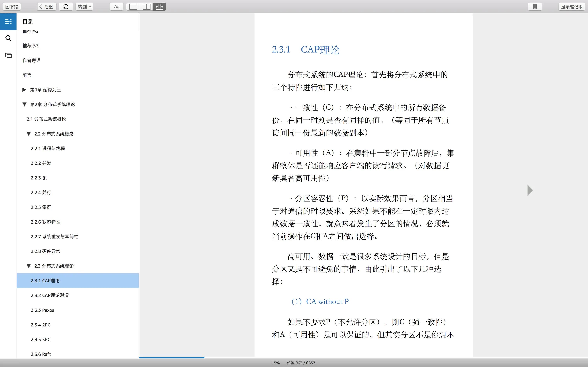This screenshot has width=588, height=367.
Task: Open the flashcards panel icon in sidebar
Action: click(x=8, y=55)
